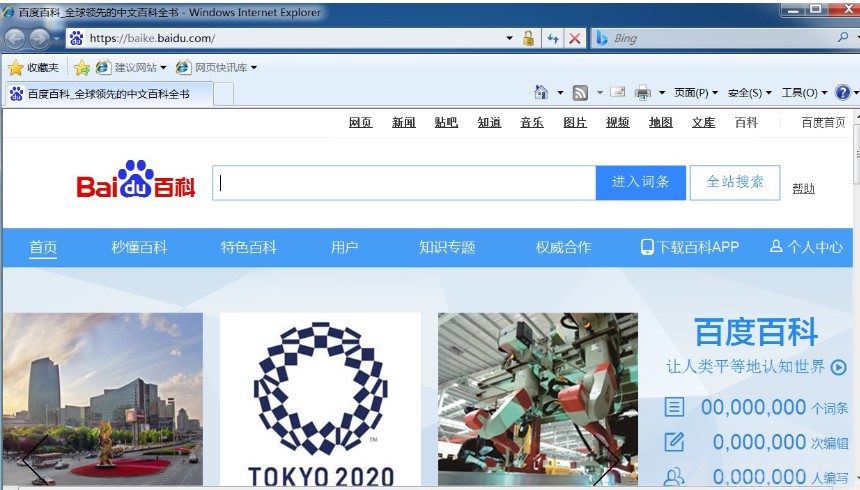The image size is (860, 490).
Task: Open the recent pages dropdown beside Forward
Action: pyautogui.click(x=56, y=38)
